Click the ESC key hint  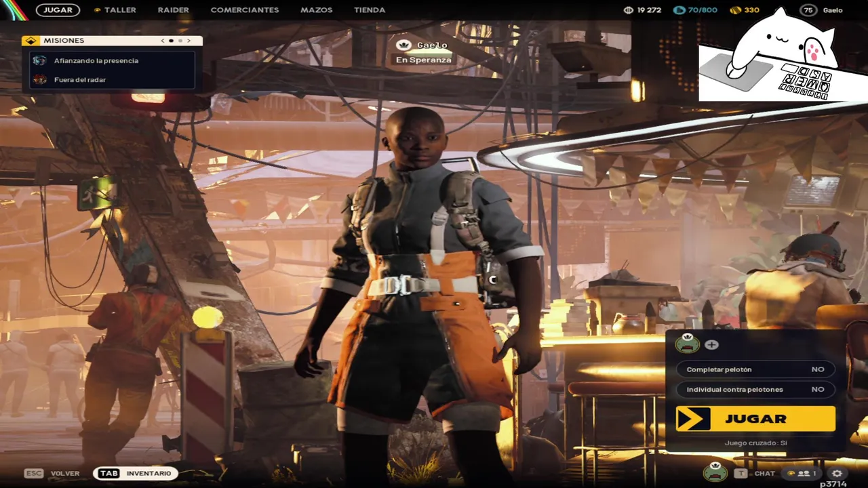34,473
